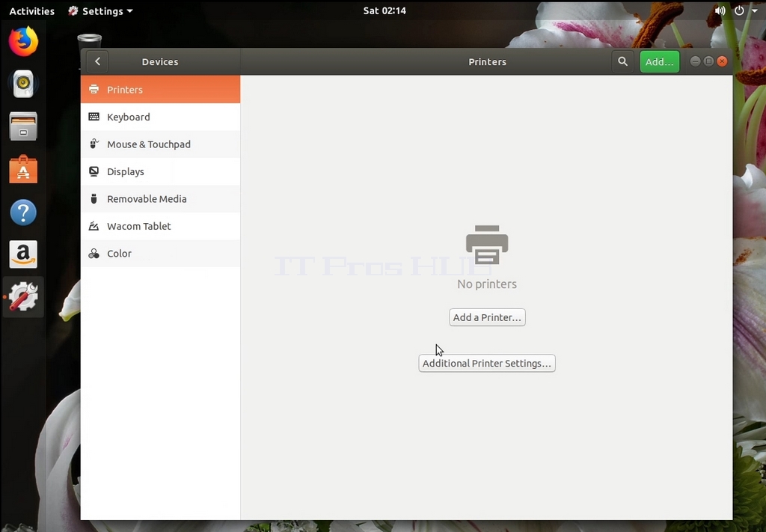
Task: Minimize the Settings window
Action: click(695, 61)
